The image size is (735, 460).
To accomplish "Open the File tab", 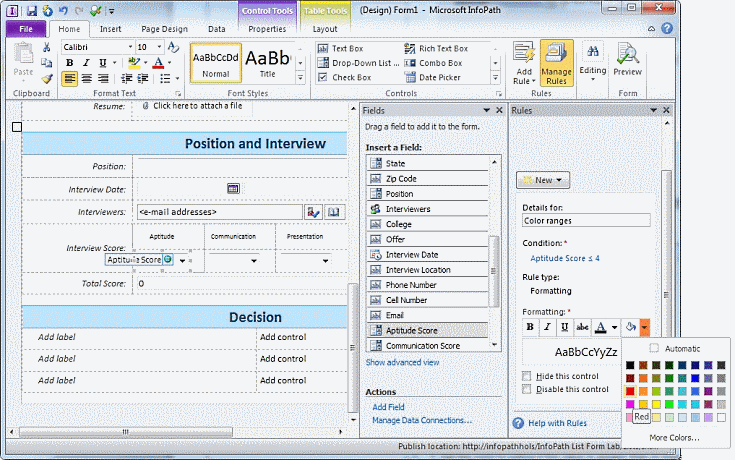I will click(x=26, y=29).
